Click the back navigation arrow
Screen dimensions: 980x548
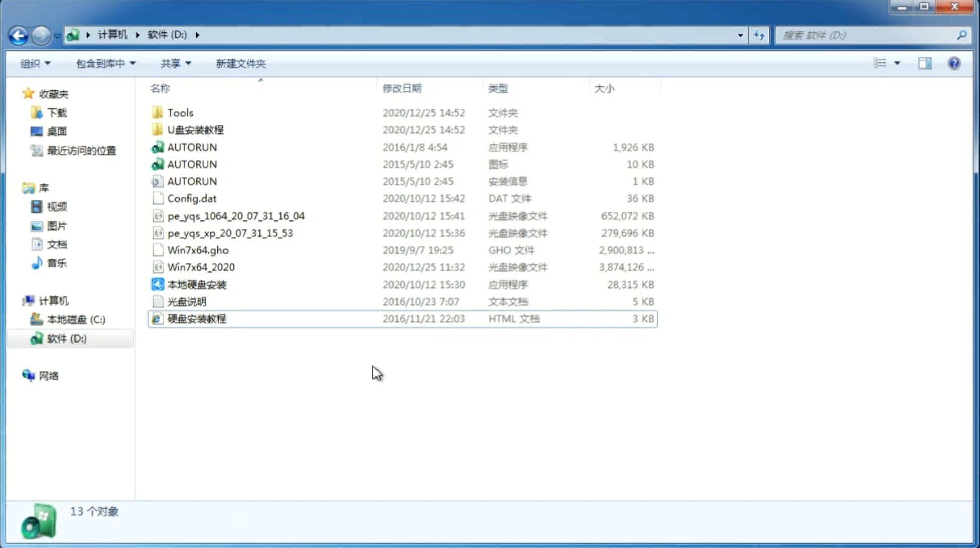(x=18, y=34)
